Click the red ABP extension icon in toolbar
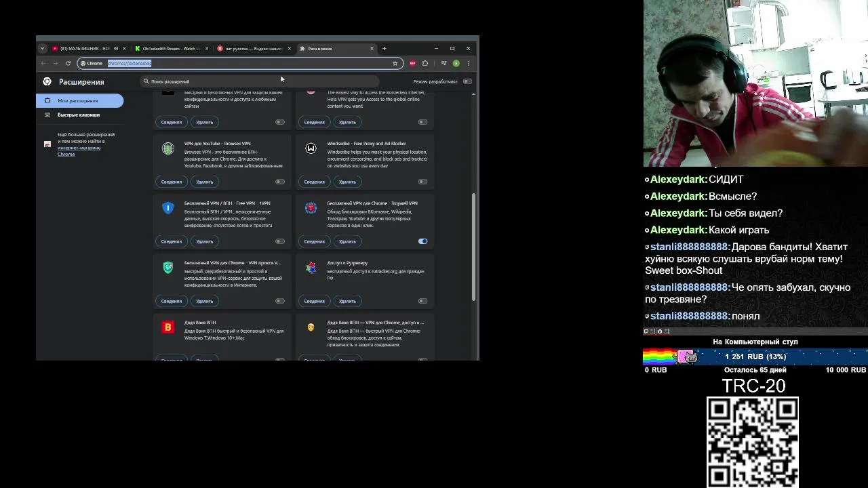 tap(412, 63)
